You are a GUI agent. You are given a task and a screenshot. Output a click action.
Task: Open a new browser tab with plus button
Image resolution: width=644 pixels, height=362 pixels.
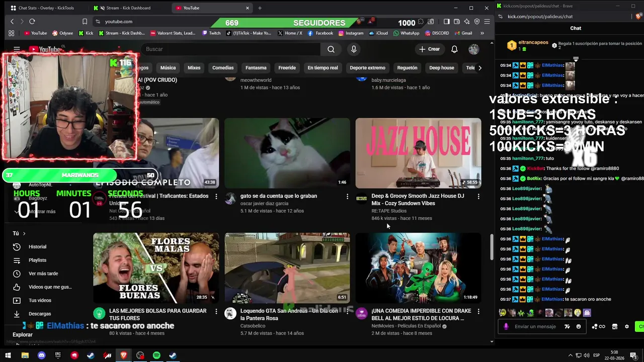coord(260,8)
